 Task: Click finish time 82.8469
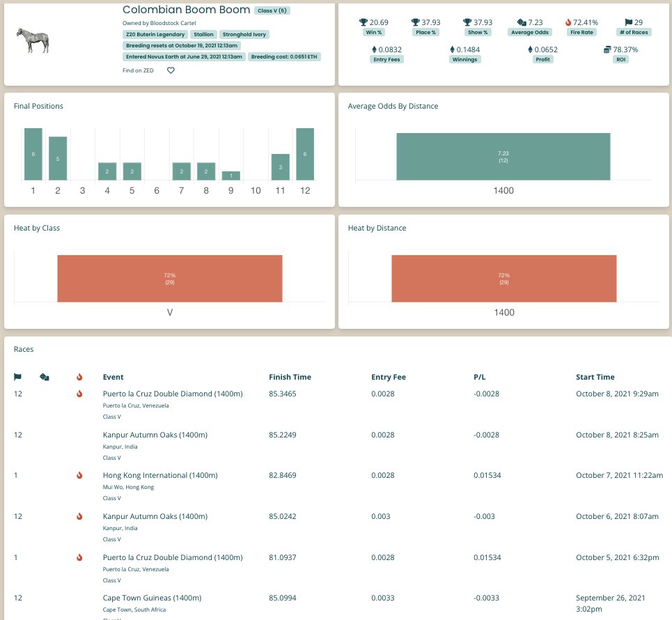click(283, 475)
